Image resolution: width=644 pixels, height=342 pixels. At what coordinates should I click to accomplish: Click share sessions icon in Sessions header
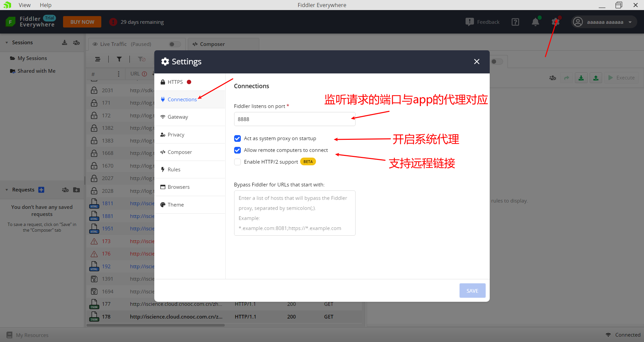pyautogui.click(x=76, y=43)
